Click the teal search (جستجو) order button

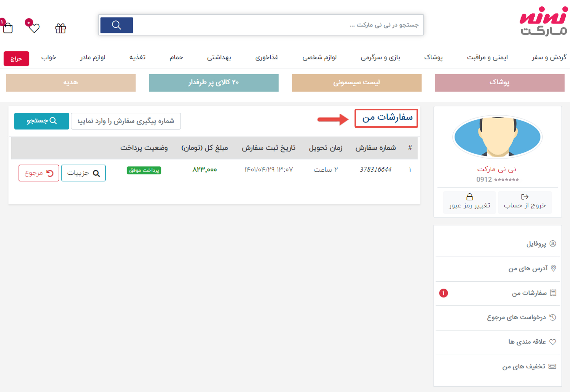tap(42, 121)
